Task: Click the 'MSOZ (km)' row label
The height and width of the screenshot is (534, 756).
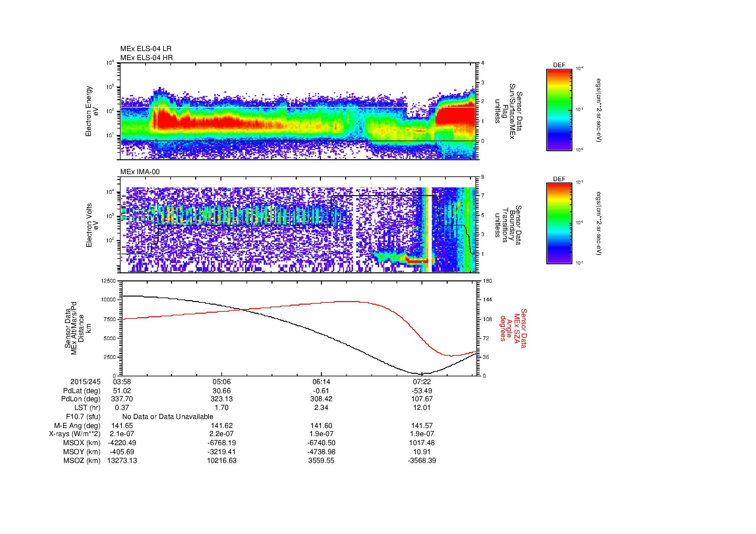Action: click(x=82, y=461)
